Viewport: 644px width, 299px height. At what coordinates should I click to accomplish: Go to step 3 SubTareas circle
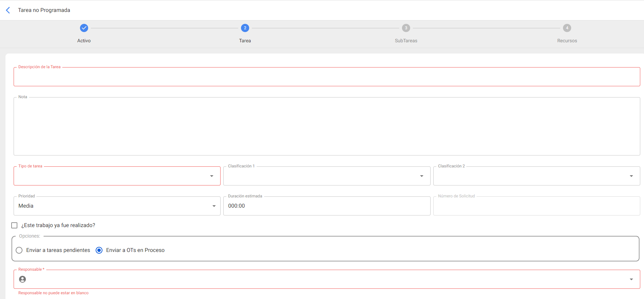406,28
